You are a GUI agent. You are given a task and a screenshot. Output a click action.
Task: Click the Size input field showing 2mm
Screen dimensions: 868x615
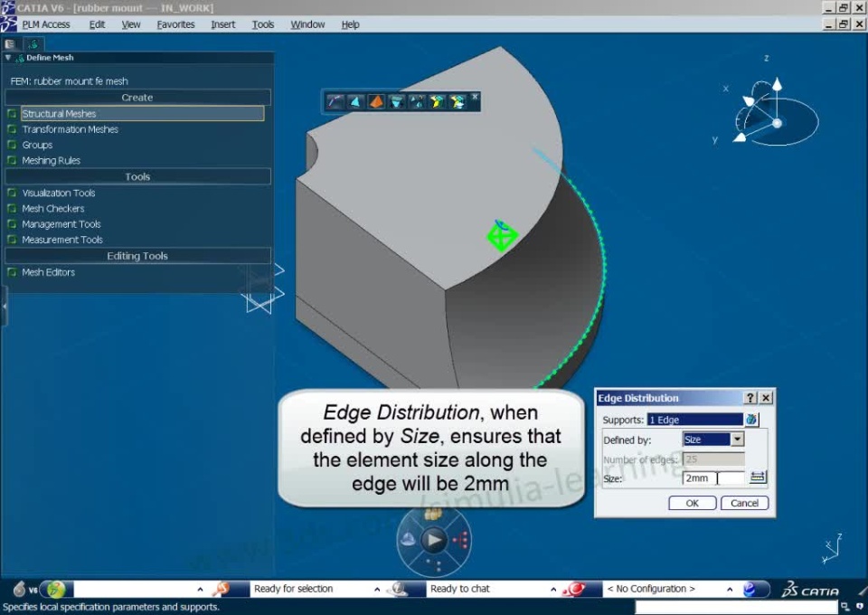click(x=713, y=478)
